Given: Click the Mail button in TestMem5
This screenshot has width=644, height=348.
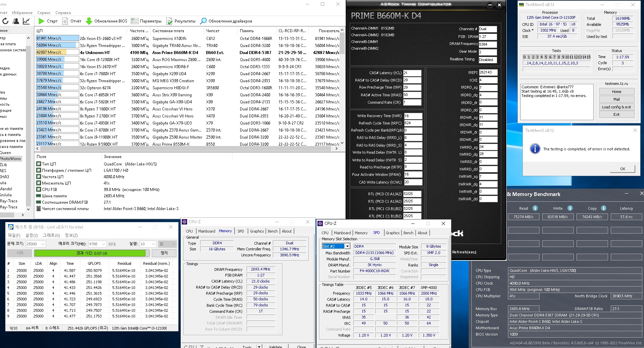Looking at the screenshot, I should [x=616, y=99].
